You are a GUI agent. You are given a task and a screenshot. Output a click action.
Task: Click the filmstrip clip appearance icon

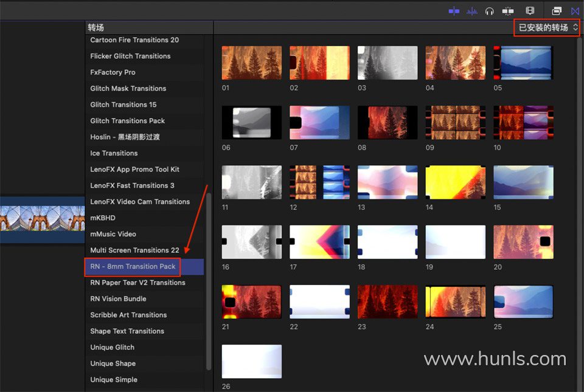click(x=530, y=11)
